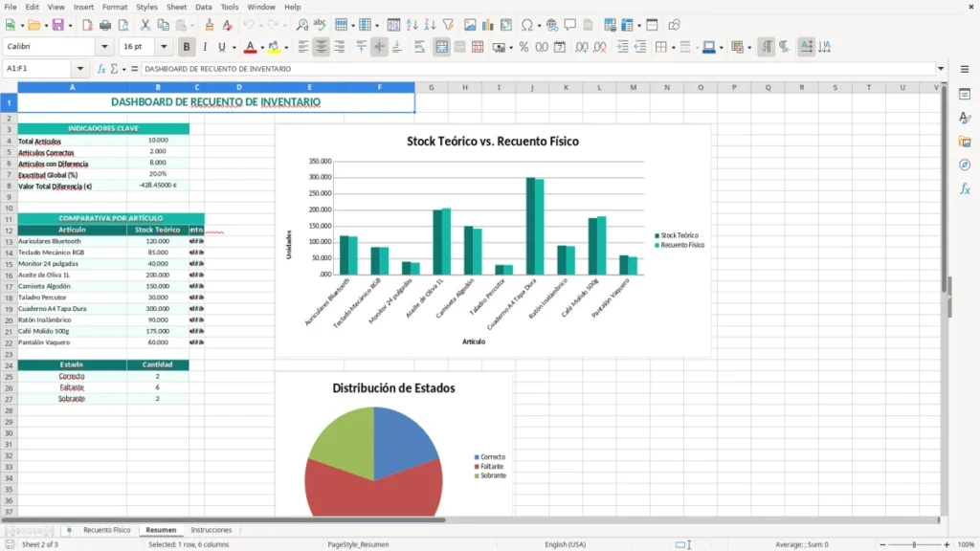The height and width of the screenshot is (551, 980).
Task: Open the sidebar settings hamburger button
Action: [965, 69]
